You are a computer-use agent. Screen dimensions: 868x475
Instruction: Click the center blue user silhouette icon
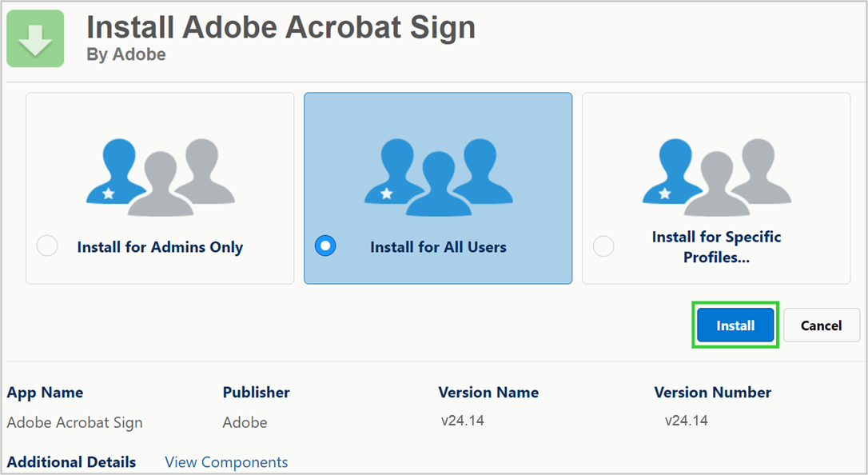click(437, 184)
